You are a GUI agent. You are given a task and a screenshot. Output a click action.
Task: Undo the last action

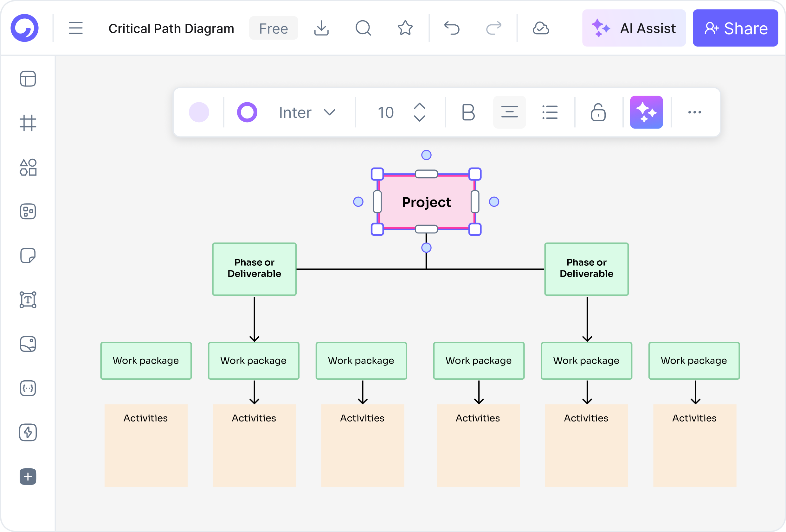[452, 28]
